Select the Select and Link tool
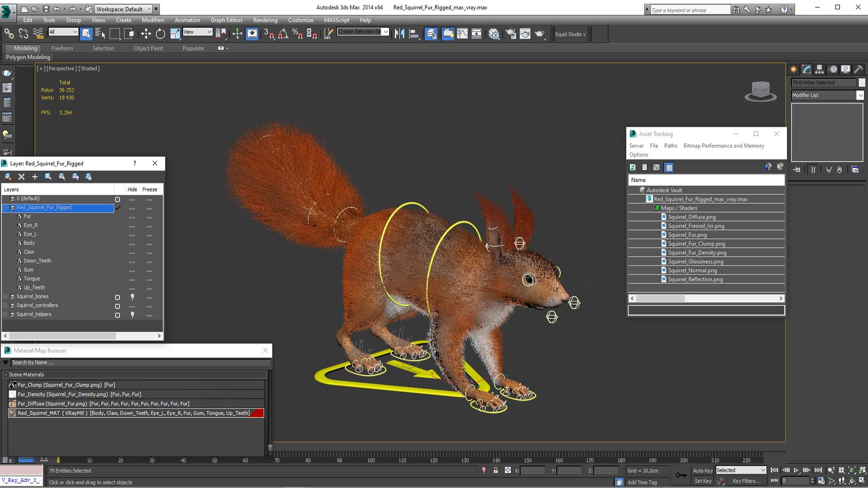 [9, 33]
